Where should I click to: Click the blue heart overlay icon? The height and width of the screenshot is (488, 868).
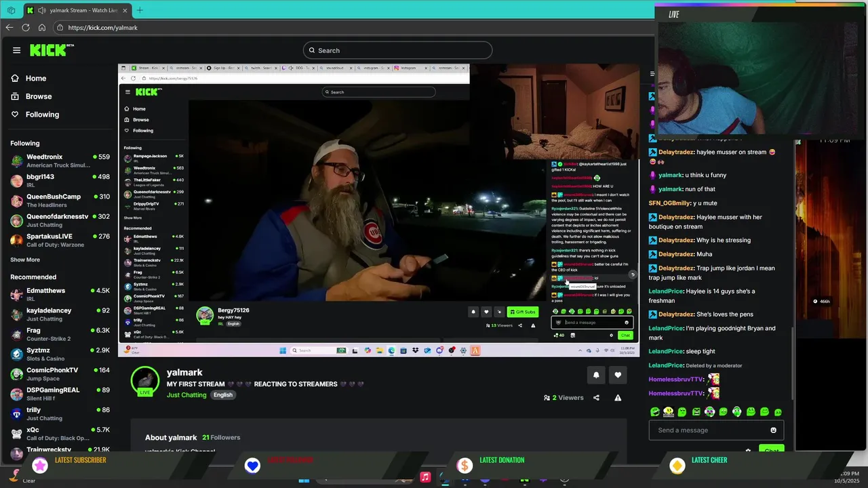click(252, 466)
